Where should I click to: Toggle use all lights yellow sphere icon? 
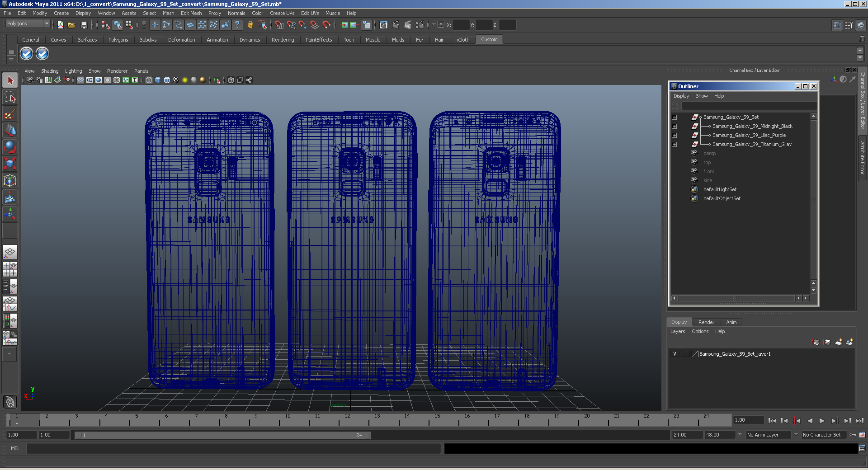pyautogui.click(x=185, y=80)
